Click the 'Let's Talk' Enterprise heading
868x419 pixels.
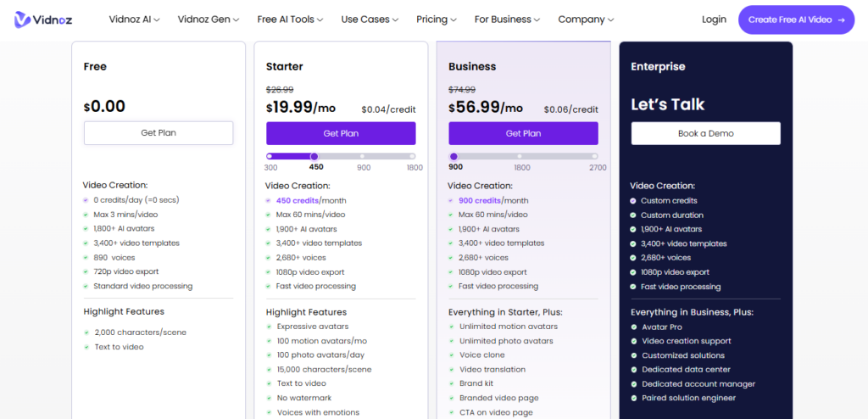point(668,105)
